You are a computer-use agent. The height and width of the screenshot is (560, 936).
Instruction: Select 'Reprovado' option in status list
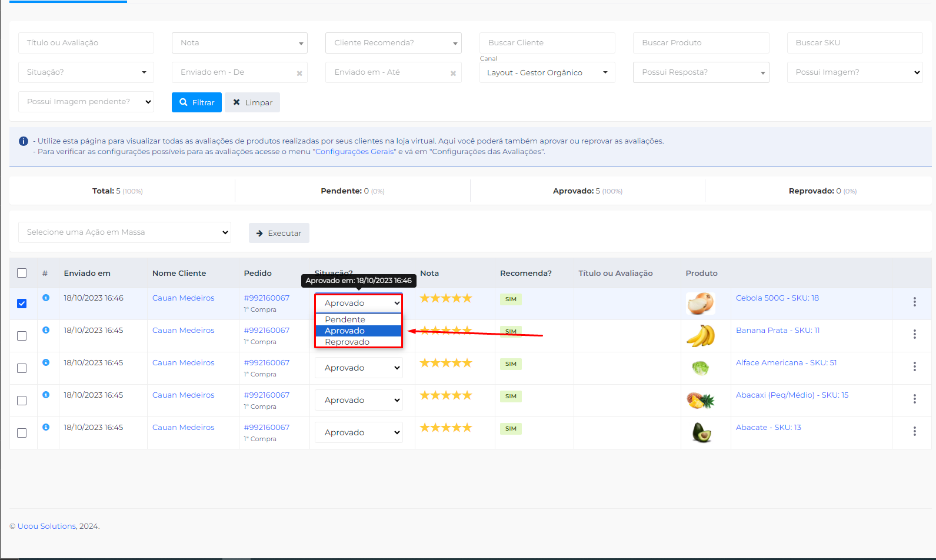coord(358,342)
